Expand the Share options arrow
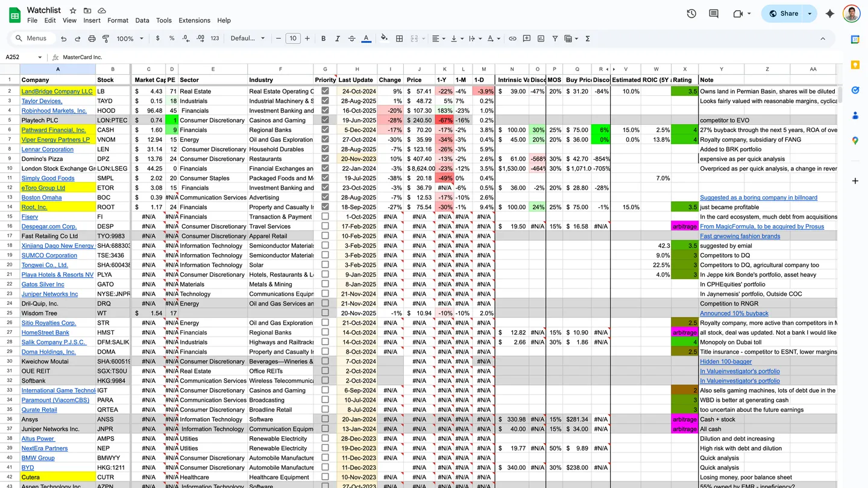Screen dimensions: 868x488 [x=810, y=14]
